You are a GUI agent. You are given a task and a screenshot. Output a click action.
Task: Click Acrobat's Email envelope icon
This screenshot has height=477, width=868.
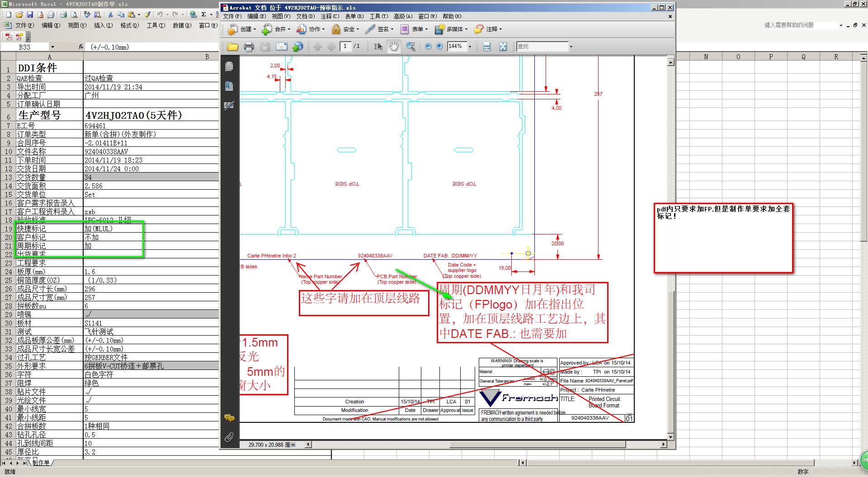coord(281,46)
